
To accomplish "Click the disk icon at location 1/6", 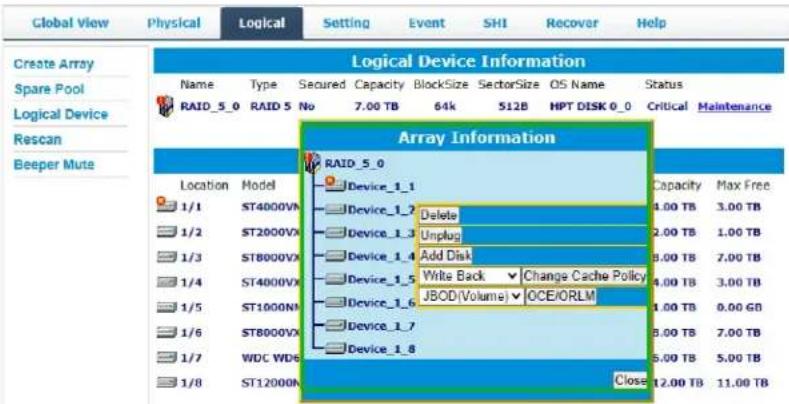I will tap(167, 333).
